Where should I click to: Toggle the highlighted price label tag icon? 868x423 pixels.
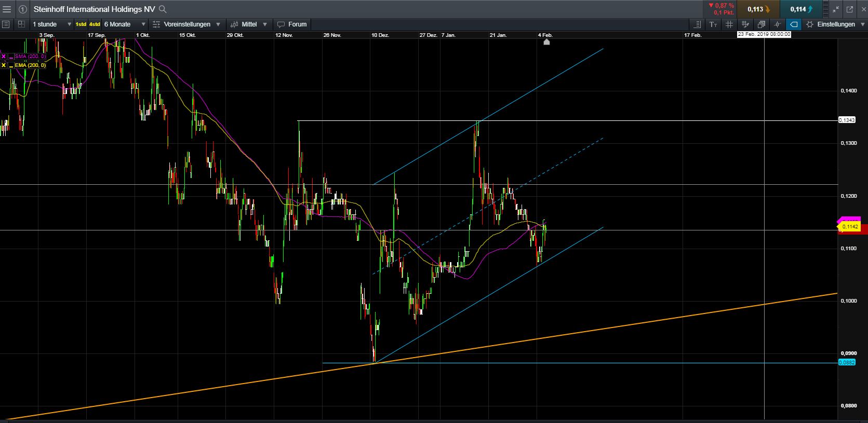pyautogui.click(x=793, y=24)
